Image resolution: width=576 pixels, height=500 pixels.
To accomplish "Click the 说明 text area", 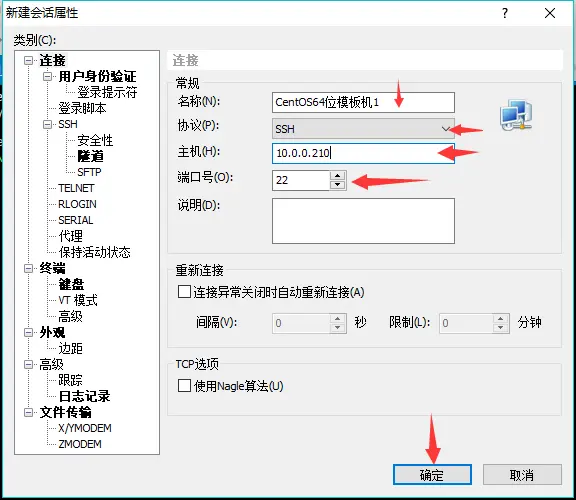I will pos(363,221).
